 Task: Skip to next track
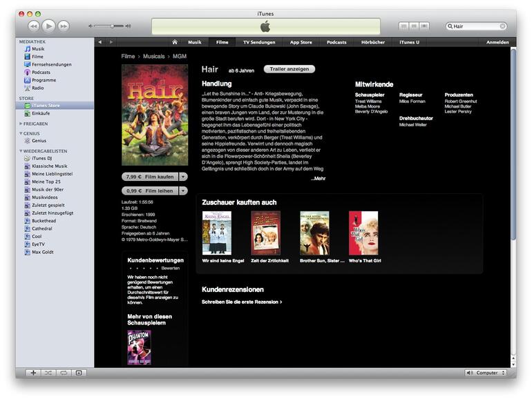tap(64, 26)
